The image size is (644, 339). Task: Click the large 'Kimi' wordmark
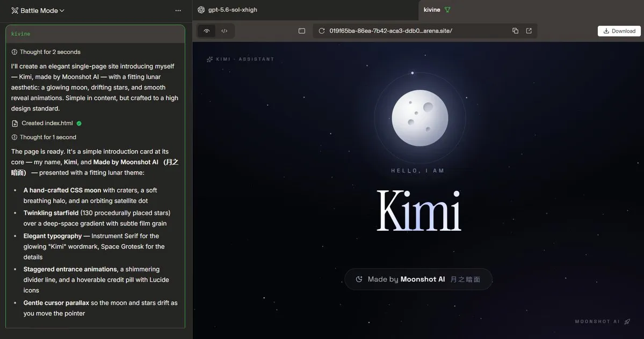(419, 211)
